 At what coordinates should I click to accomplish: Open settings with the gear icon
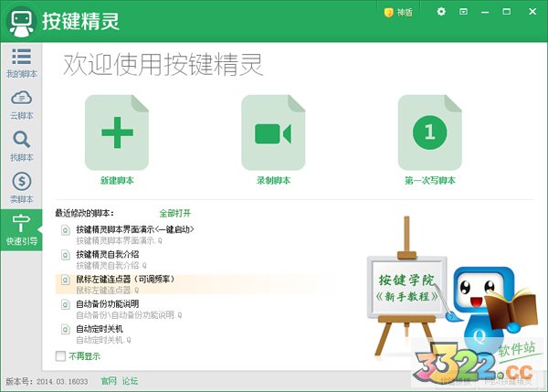pos(441,12)
